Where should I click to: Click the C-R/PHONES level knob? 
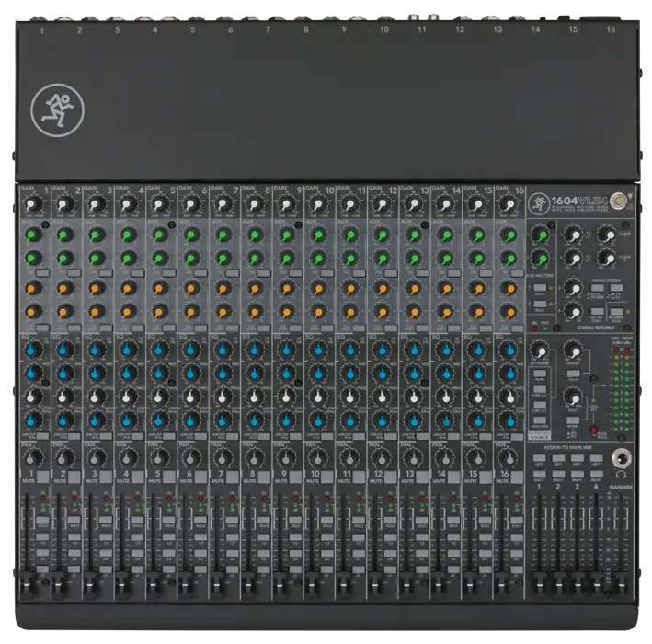click(x=539, y=351)
